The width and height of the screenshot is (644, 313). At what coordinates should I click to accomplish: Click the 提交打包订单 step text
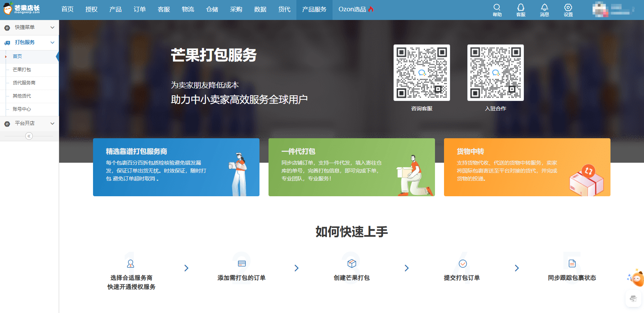[x=462, y=278]
